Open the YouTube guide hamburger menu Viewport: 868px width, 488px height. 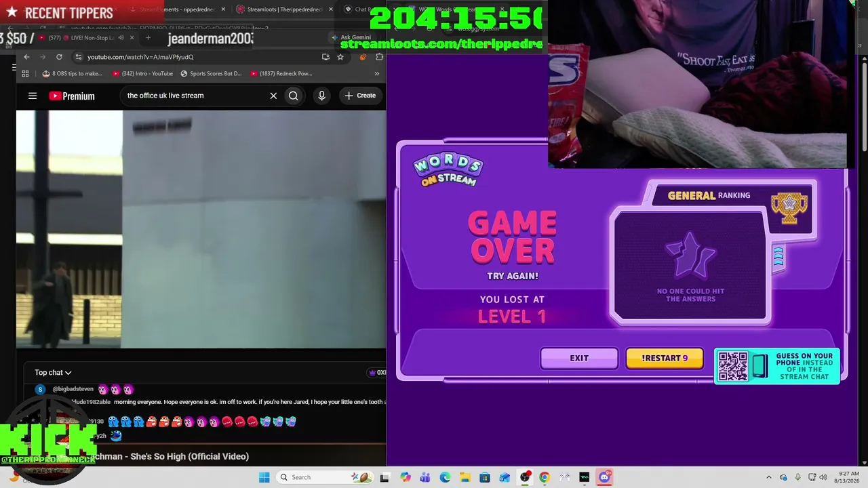(32, 96)
